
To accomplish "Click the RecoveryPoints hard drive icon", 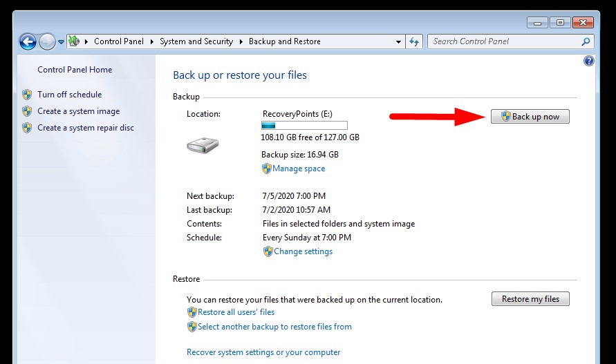I will pos(203,146).
